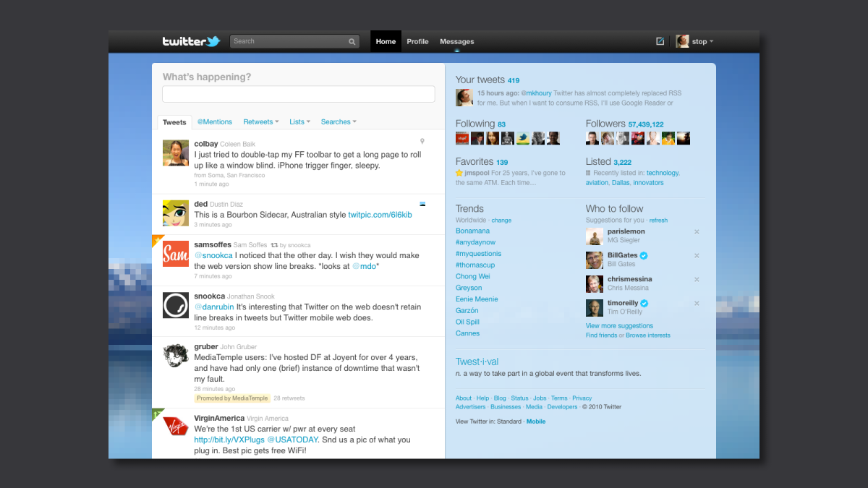
Task: Click the Virgin America logo avatar
Action: 176,427
